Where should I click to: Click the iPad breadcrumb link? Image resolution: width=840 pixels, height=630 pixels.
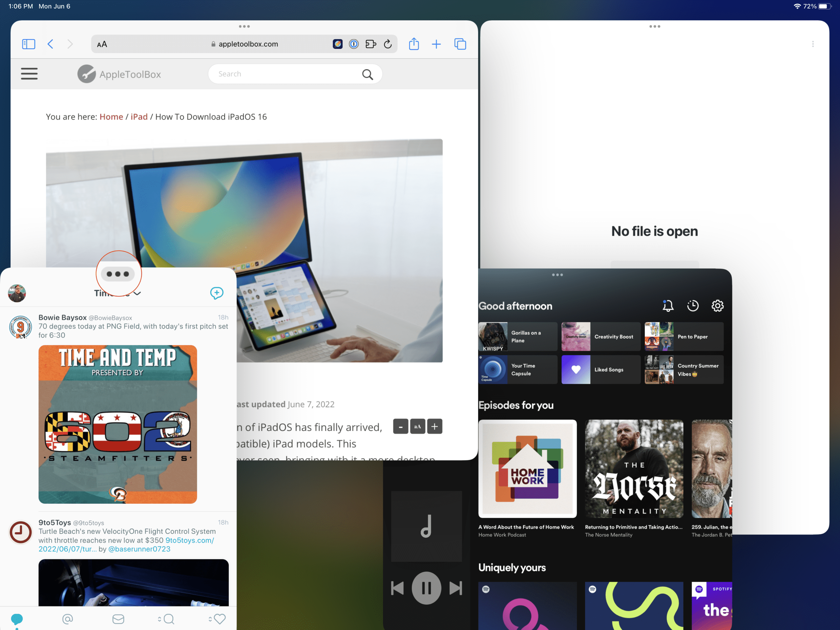[138, 117]
